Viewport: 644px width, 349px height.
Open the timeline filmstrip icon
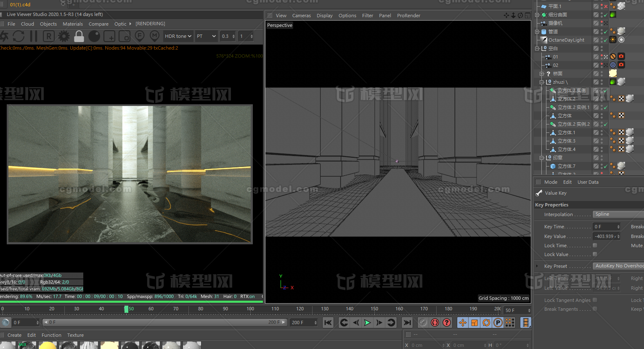[x=525, y=323]
